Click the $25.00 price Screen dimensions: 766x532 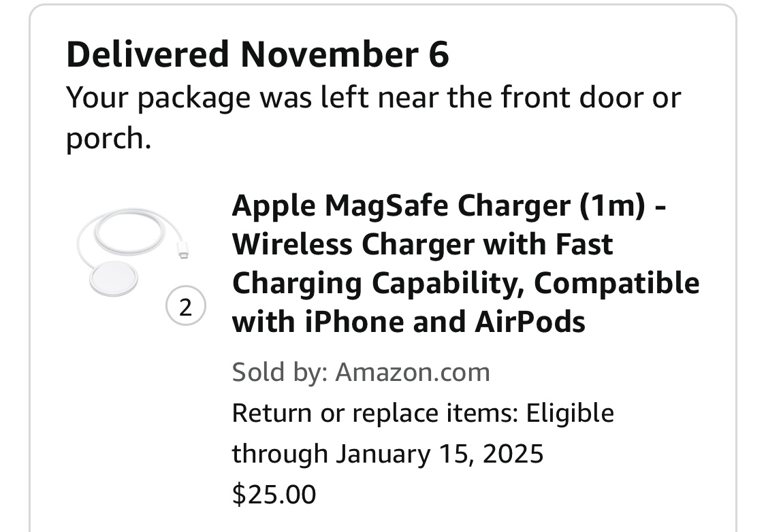point(274,494)
